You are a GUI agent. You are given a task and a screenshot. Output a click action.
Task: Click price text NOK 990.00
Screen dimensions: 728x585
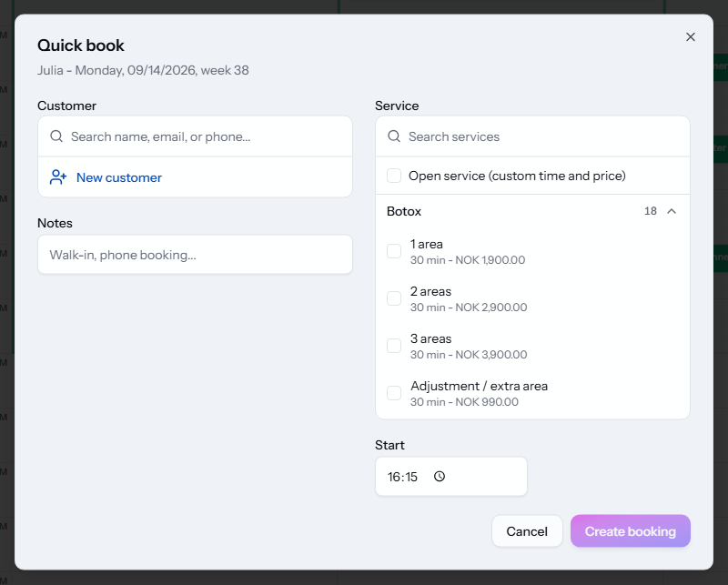(487, 402)
